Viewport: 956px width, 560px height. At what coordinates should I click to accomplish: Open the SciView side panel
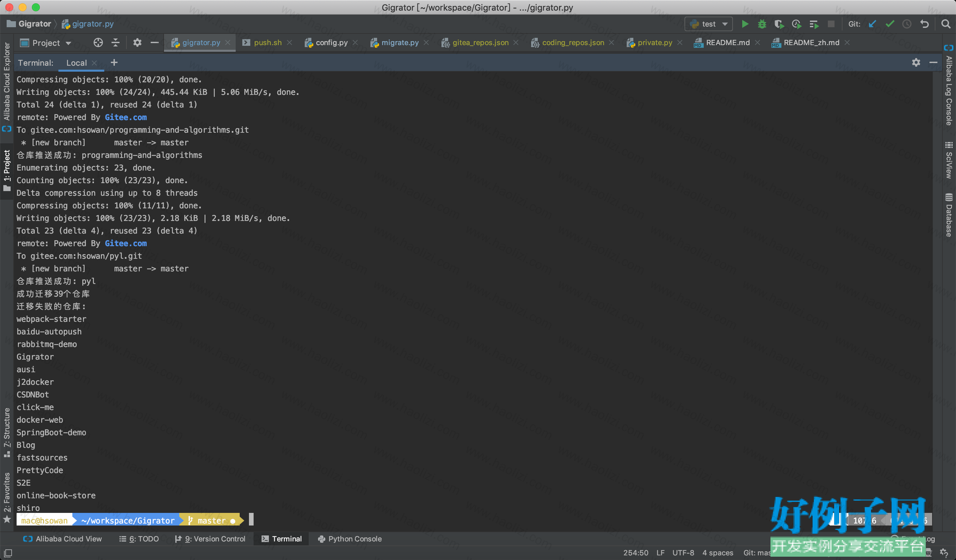(949, 160)
